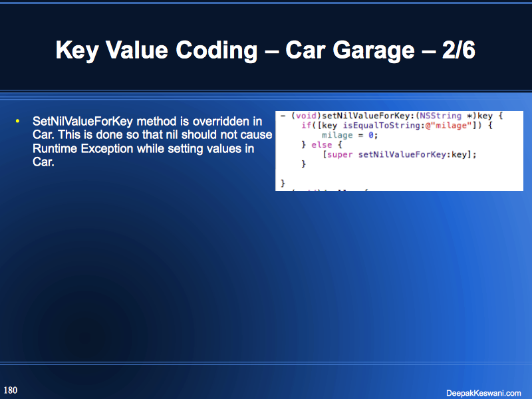Click the "super" keyword in the code

[x=342, y=154]
